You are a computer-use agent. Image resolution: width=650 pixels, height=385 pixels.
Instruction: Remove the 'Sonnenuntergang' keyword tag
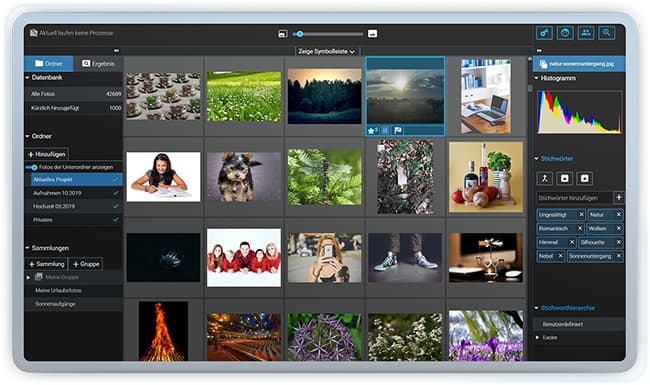click(618, 256)
